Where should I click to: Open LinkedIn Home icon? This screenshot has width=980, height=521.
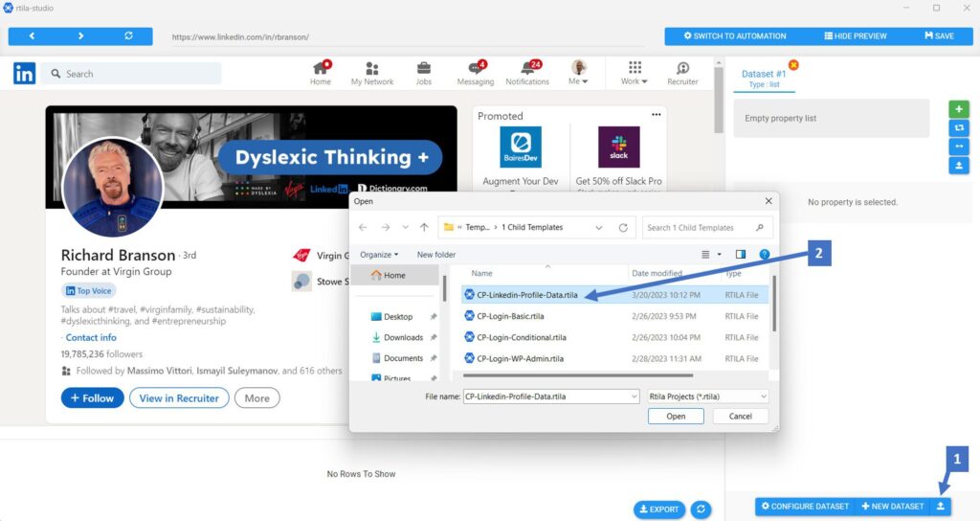pyautogui.click(x=321, y=73)
